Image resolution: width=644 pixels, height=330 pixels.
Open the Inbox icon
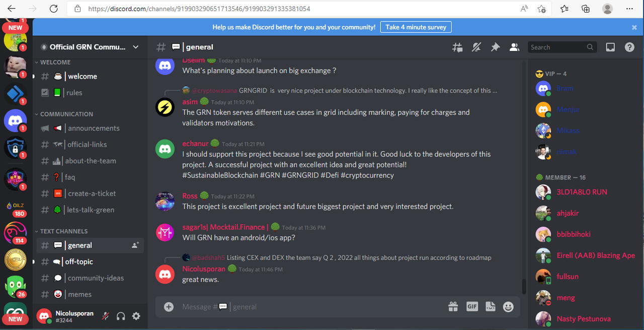tap(610, 47)
